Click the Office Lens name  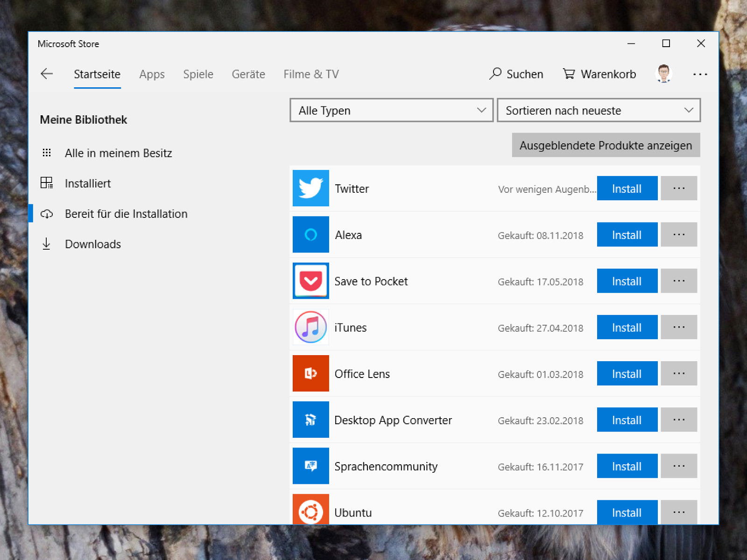tap(362, 374)
